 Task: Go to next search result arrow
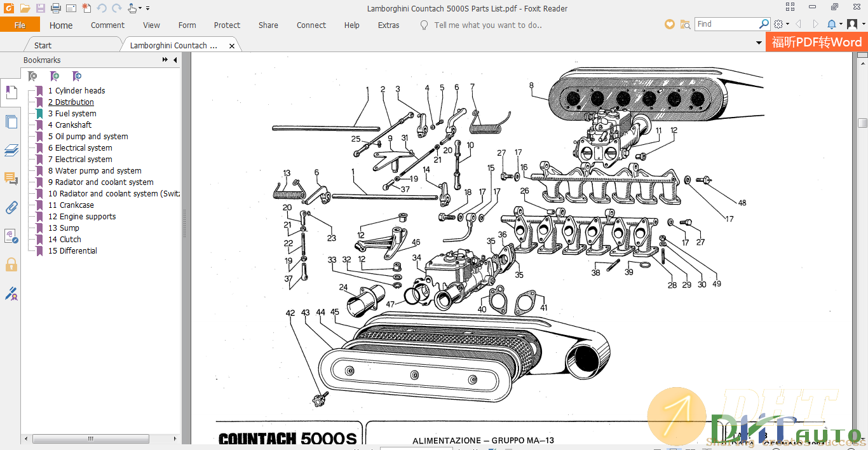click(815, 24)
